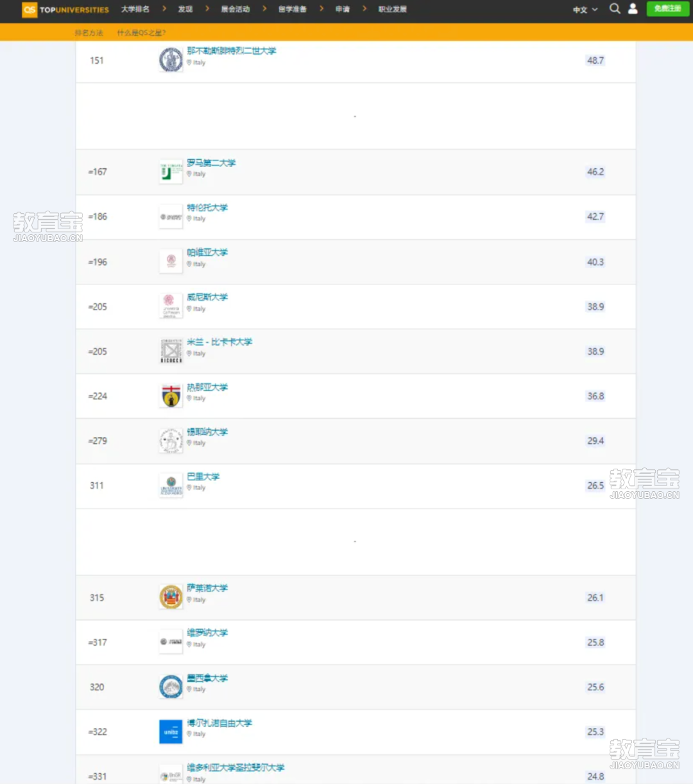The width and height of the screenshot is (693, 784).
Task: Expand the 大学排名 menu chevron
Action: click(x=164, y=8)
